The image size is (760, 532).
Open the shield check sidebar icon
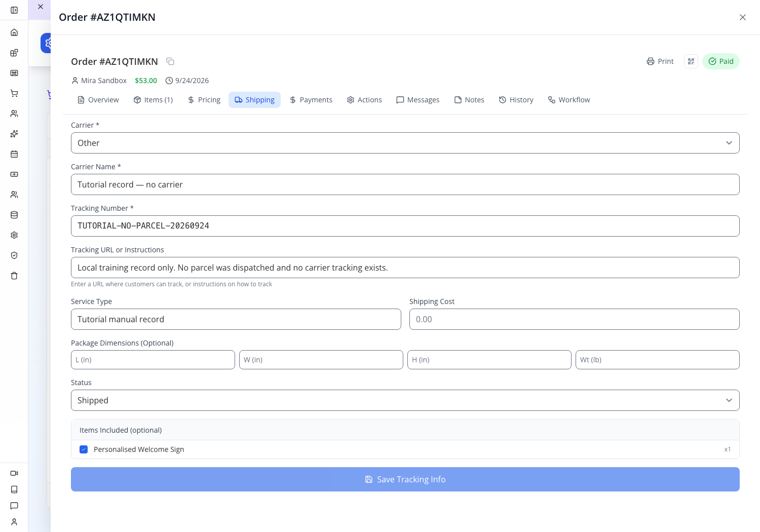click(x=14, y=255)
